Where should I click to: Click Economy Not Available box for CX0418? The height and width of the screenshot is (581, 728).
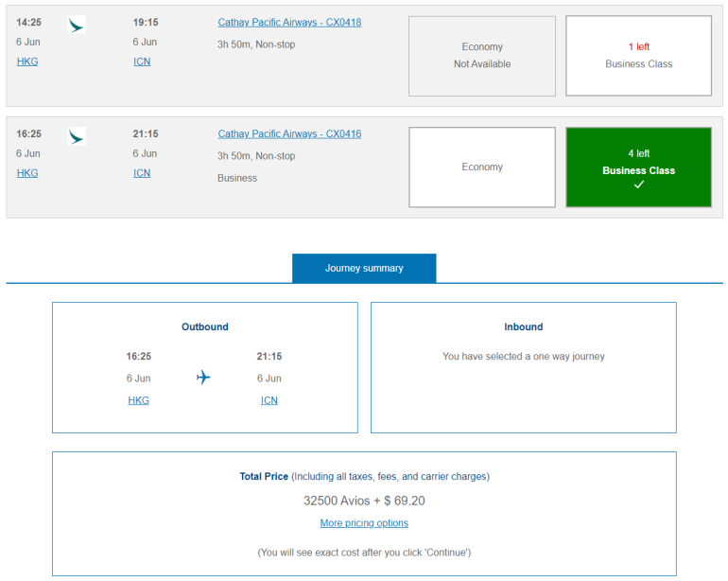click(x=482, y=56)
